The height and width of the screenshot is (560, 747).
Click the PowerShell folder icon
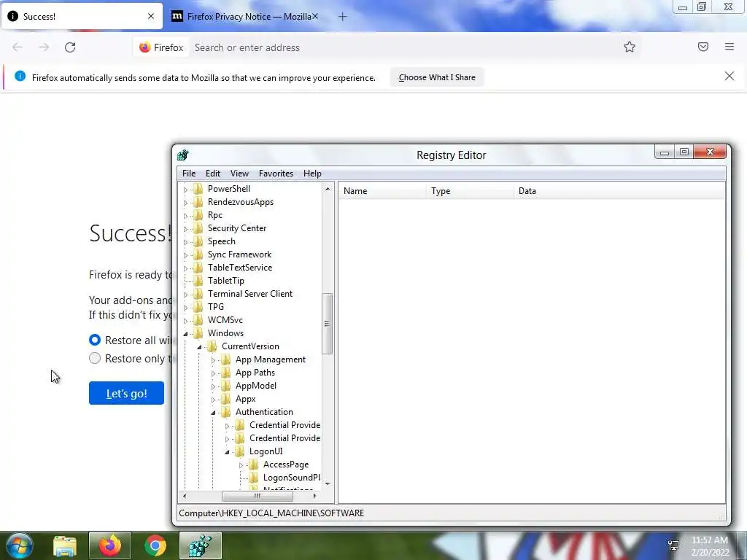198,189
